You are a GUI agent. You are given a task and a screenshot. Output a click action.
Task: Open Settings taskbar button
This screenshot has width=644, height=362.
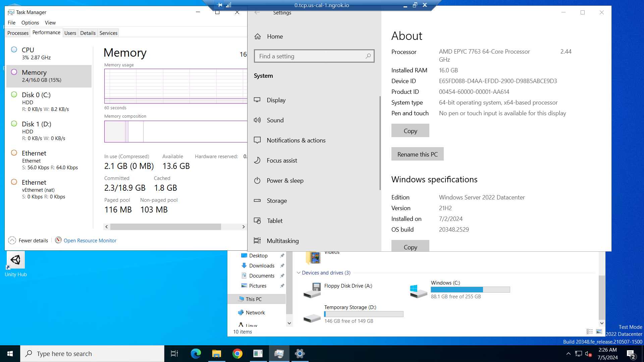coord(300,354)
